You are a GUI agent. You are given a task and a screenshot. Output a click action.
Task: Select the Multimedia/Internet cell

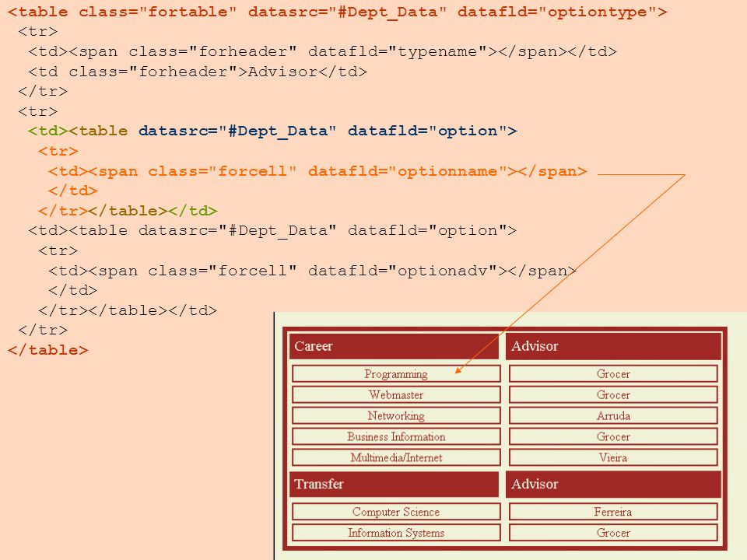pyautogui.click(x=396, y=457)
